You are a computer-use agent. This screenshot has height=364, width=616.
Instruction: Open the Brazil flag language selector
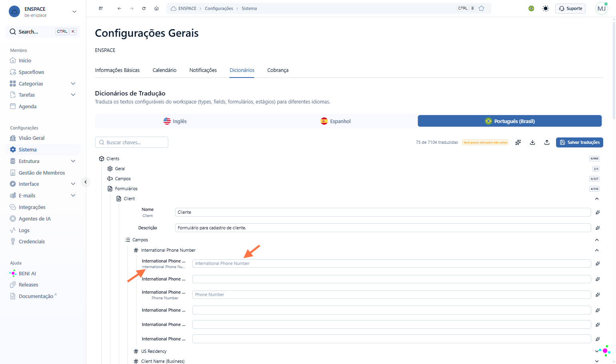click(x=531, y=8)
